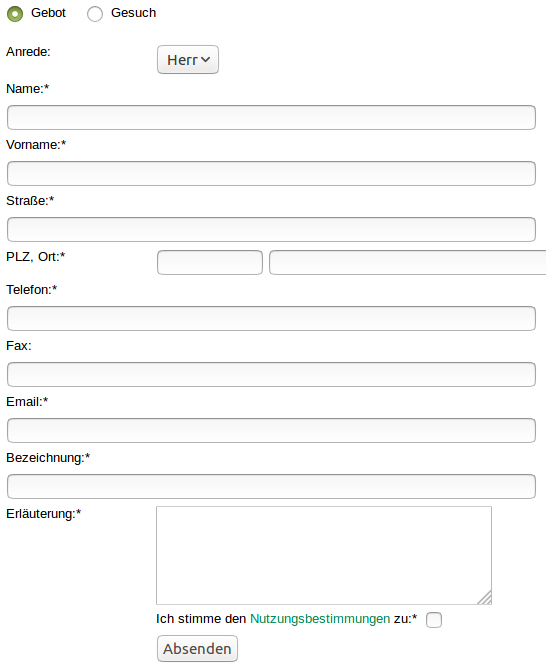This screenshot has height=670, width=546.
Task: Focus the Vorname input field
Action: click(x=271, y=173)
